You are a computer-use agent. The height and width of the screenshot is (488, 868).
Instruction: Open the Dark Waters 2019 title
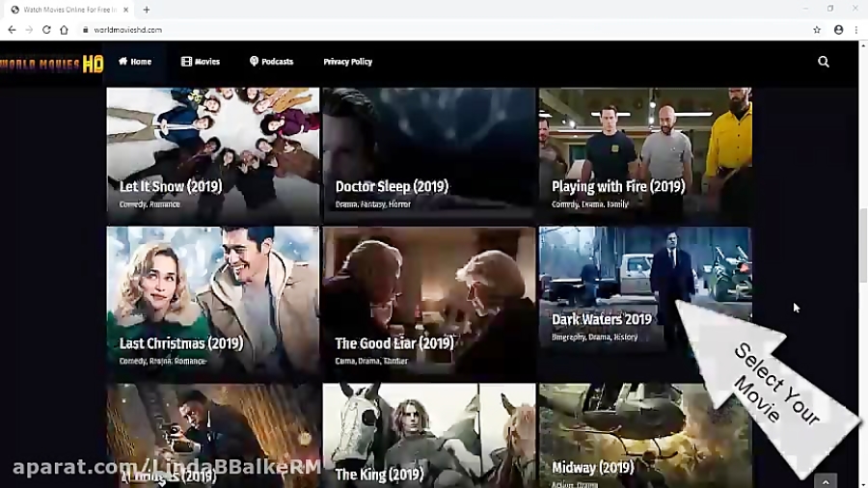601,319
